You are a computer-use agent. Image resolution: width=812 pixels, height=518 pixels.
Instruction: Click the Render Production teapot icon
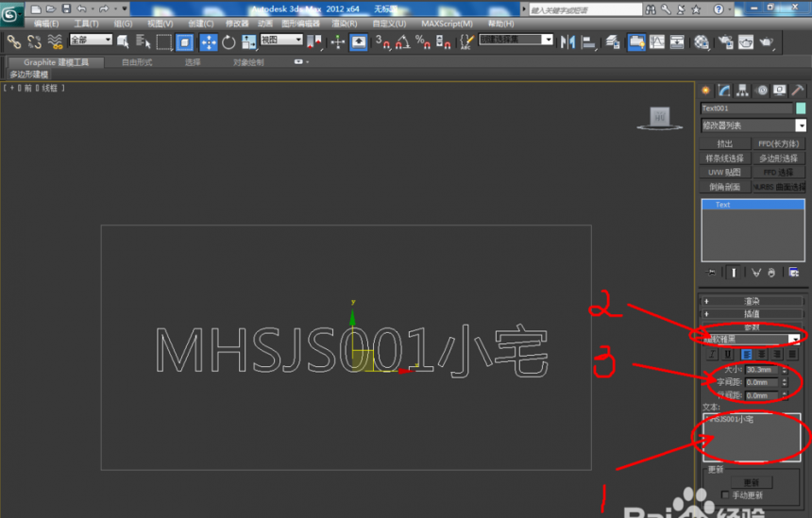coord(767,42)
